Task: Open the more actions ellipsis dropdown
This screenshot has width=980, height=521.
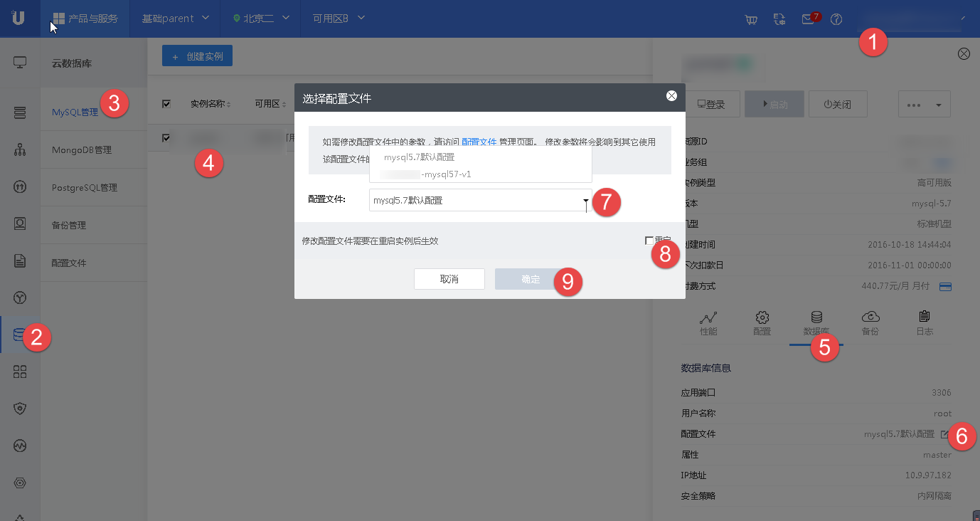Action: [925, 105]
